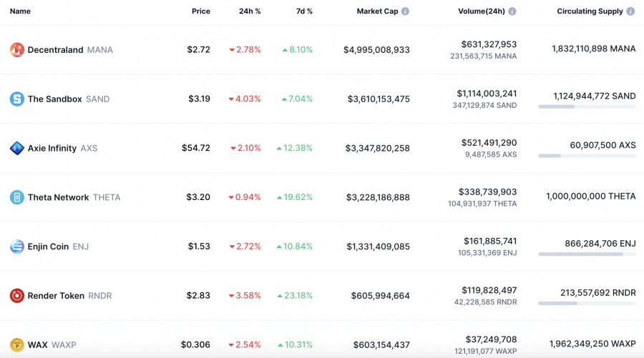
Task: Sort by 24h % column header
Action: coord(250,11)
